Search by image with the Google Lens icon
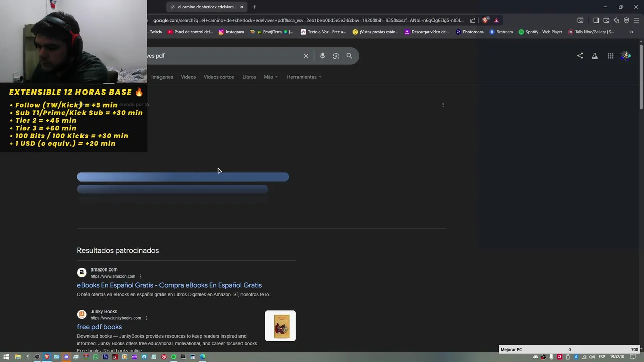The width and height of the screenshot is (644, 362). click(336, 56)
